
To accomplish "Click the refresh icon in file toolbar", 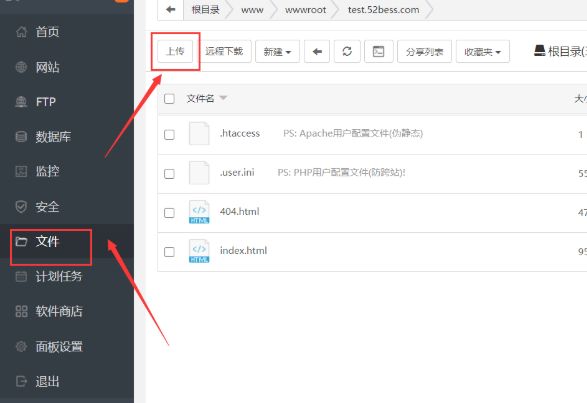I will click(x=347, y=51).
